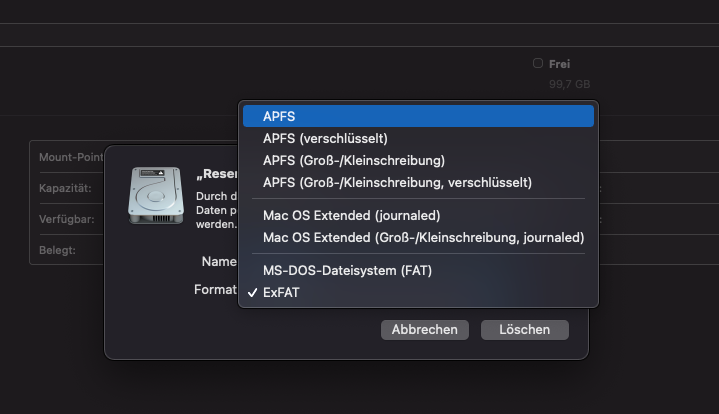719x414 pixels.
Task: Click the 99,7 GB free space value
Action: click(569, 83)
